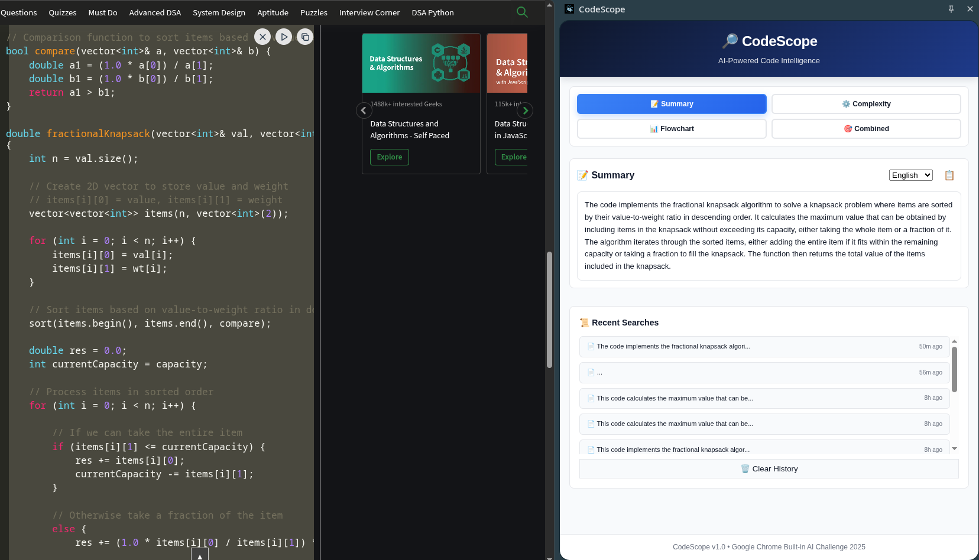
Task: Open Advanced DSA in navbar
Action: click(x=155, y=12)
